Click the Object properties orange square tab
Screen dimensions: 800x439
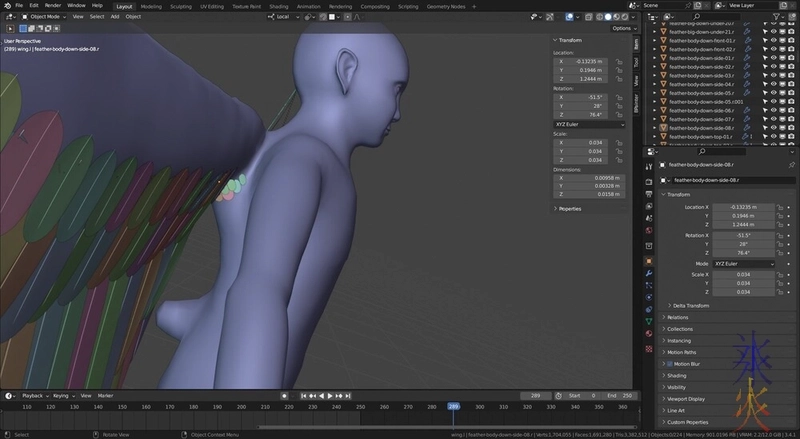tap(649, 260)
